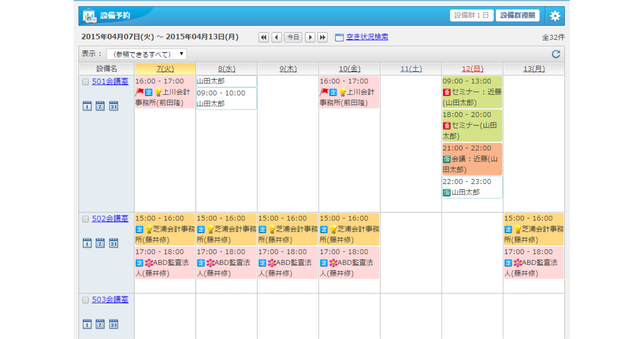Go to the previous day arrow
This screenshot has height=339, width=644.
coord(276,38)
